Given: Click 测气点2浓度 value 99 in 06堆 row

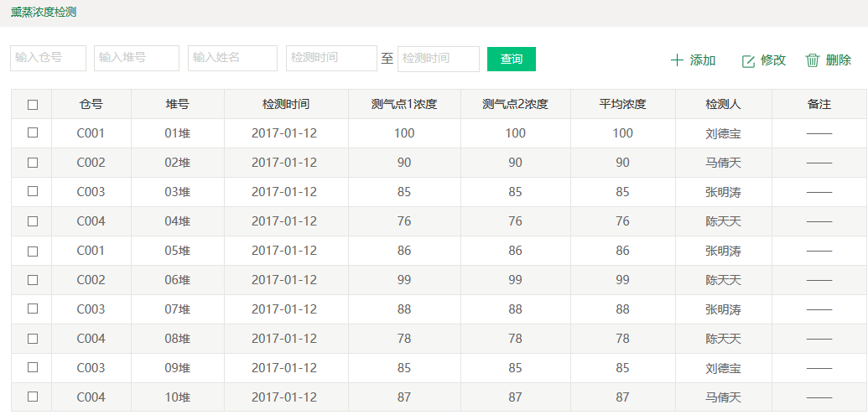Looking at the screenshot, I should (x=516, y=280).
